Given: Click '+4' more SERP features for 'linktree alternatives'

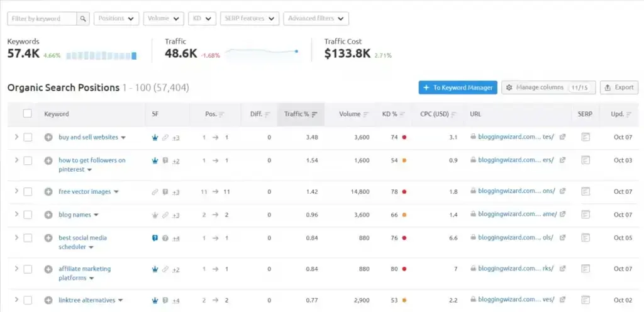Looking at the screenshot, I should coord(176,301).
